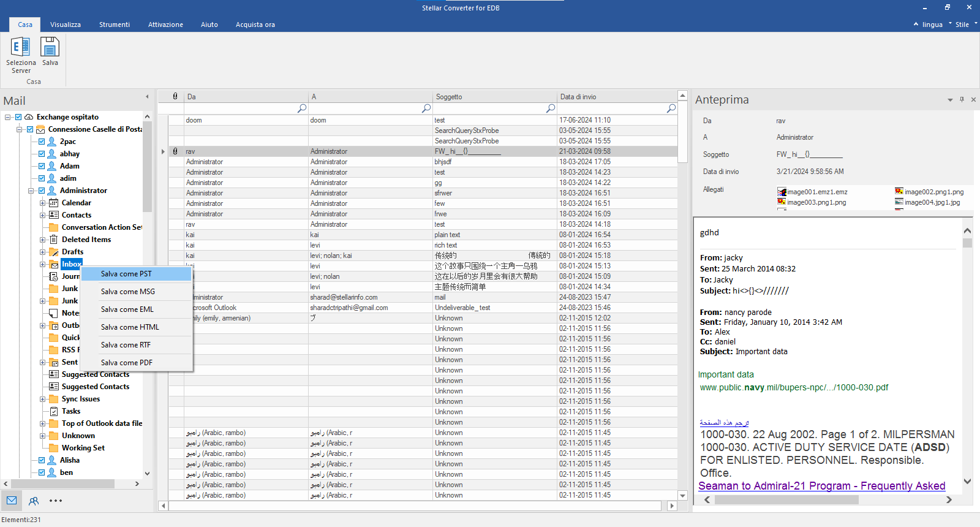
Task: Click the Calendar folder icon
Action: pos(54,203)
